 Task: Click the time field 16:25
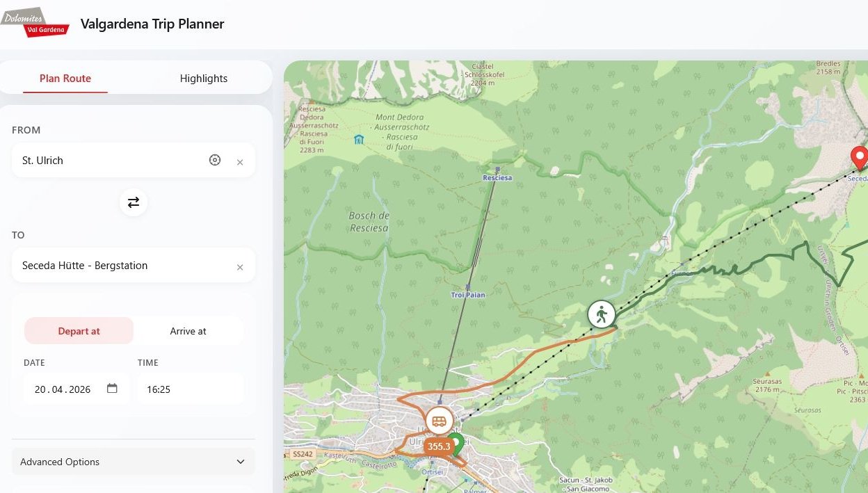190,389
